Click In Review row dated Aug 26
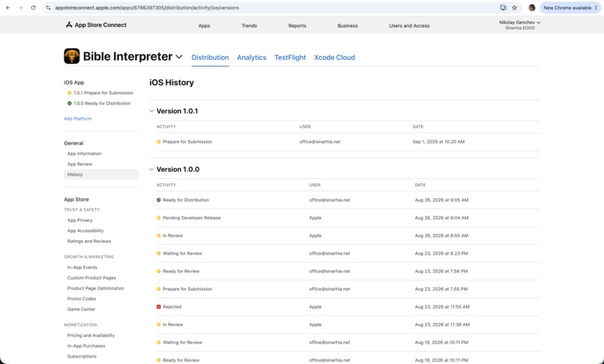The image size is (604, 364). pyautogui.click(x=348, y=235)
